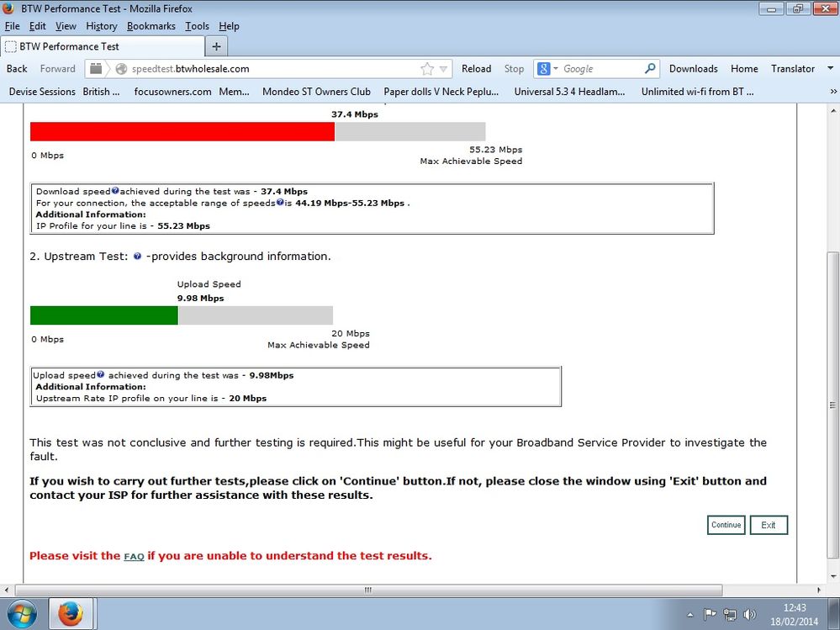Click the vertical scrollbar down arrow
The height and width of the screenshot is (630, 840).
click(x=832, y=576)
